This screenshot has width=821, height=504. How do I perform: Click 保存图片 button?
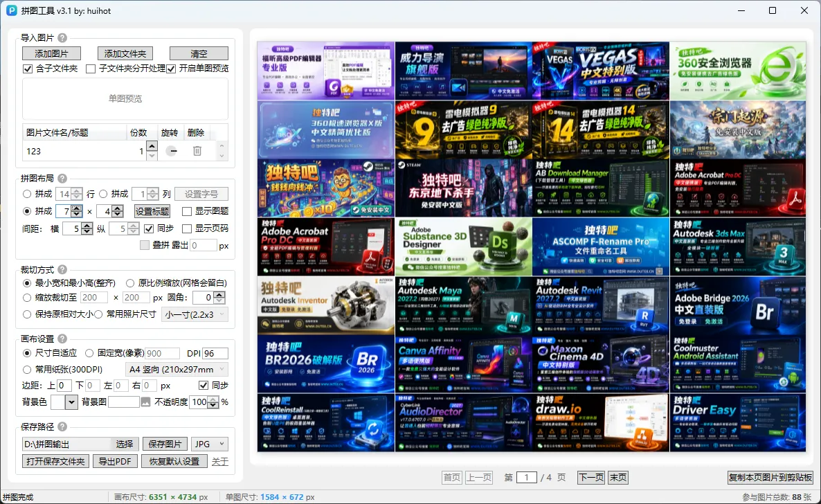click(165, 444)
